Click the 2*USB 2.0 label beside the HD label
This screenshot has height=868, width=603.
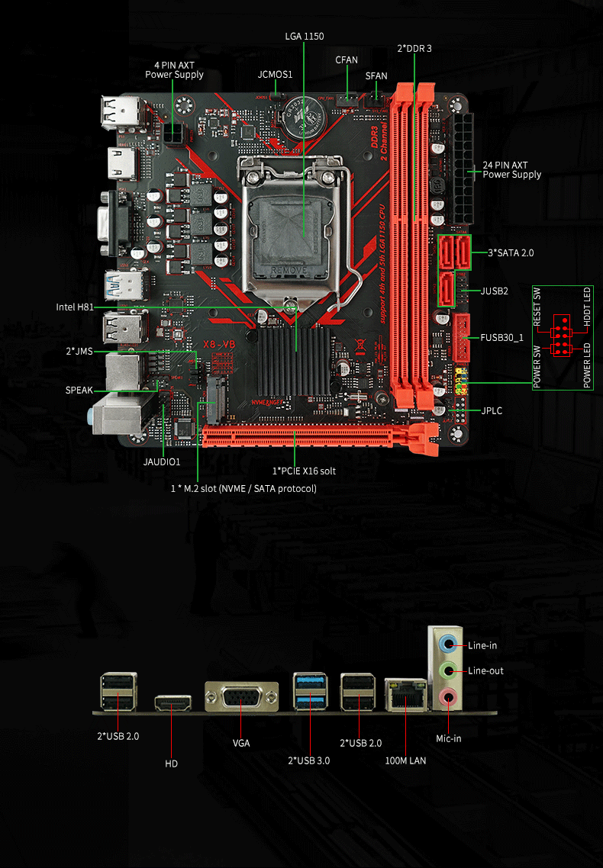click(118, 736)
